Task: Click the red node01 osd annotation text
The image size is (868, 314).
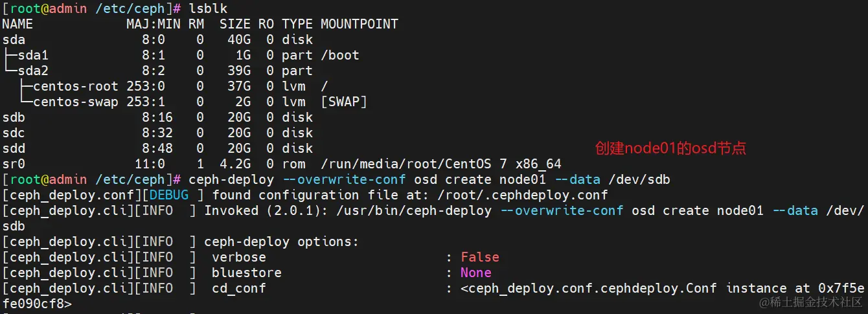Action: point(670,148)
